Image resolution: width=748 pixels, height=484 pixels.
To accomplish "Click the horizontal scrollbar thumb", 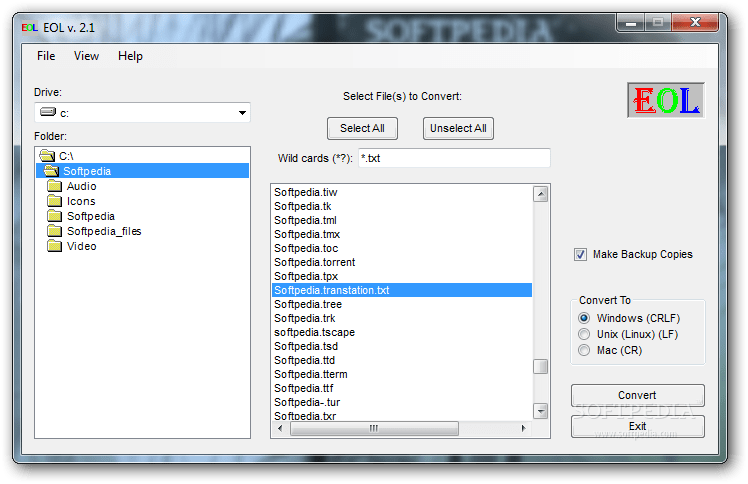I will 374,428.
